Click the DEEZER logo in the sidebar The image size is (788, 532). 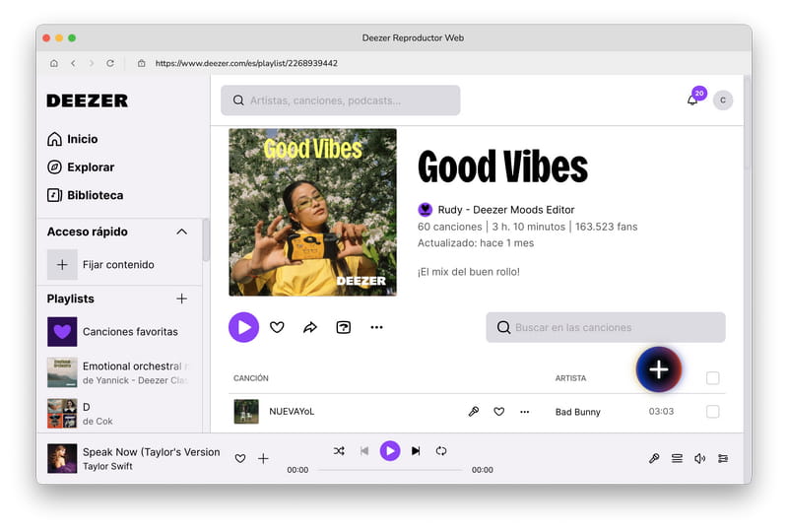click(x=88, y=100)
